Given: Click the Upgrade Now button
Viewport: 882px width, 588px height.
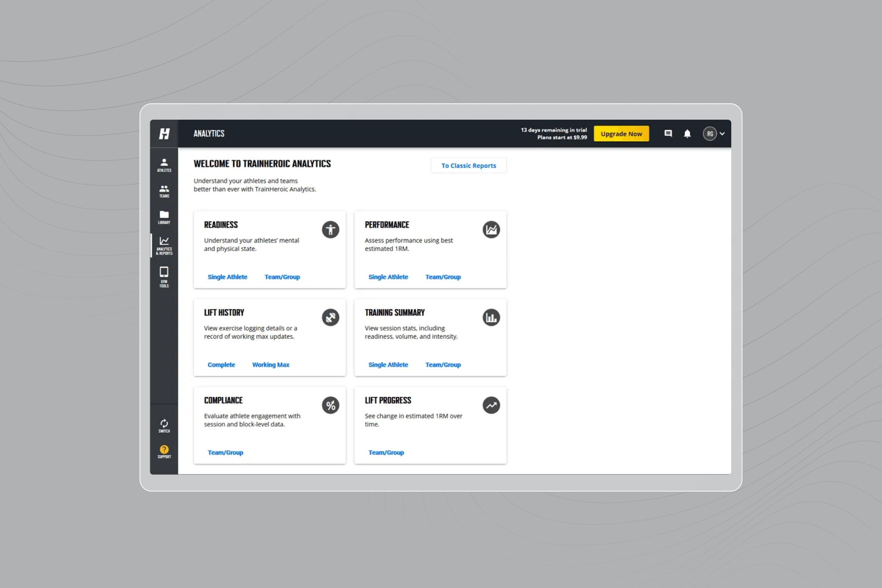Looking at the screenshot, I should pos(621,134).
